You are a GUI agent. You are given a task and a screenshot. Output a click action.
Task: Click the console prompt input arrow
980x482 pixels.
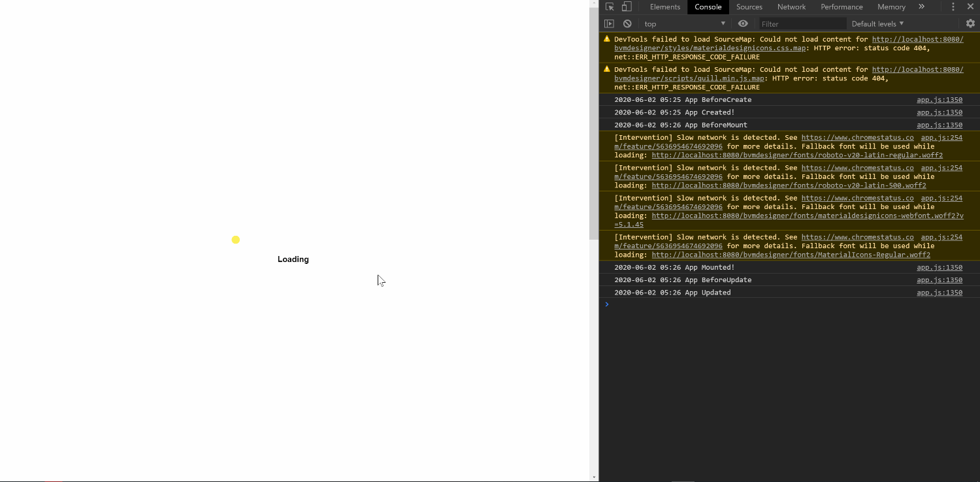(x=607, y=304)
